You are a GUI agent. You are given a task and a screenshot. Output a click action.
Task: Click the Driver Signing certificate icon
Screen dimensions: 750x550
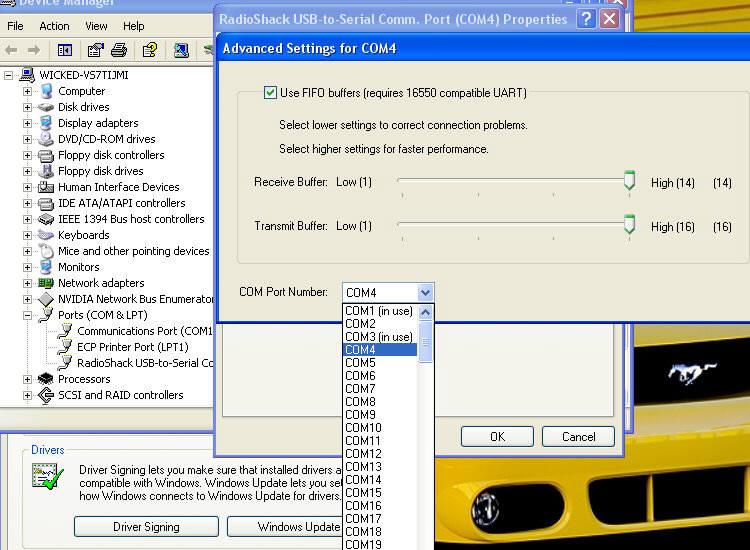pos(47,476)
